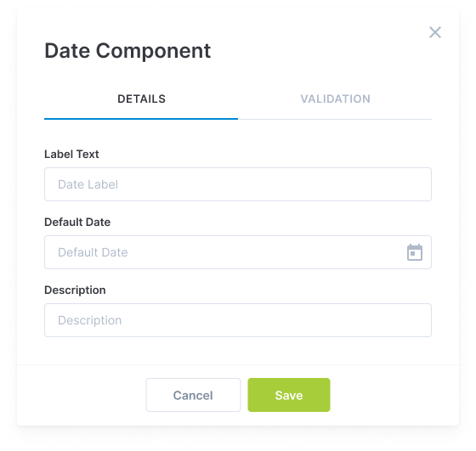The image size is (476, 451).
Task: Click the 'Description' field label
Action: pyautogui.click(x=75, y=290)
